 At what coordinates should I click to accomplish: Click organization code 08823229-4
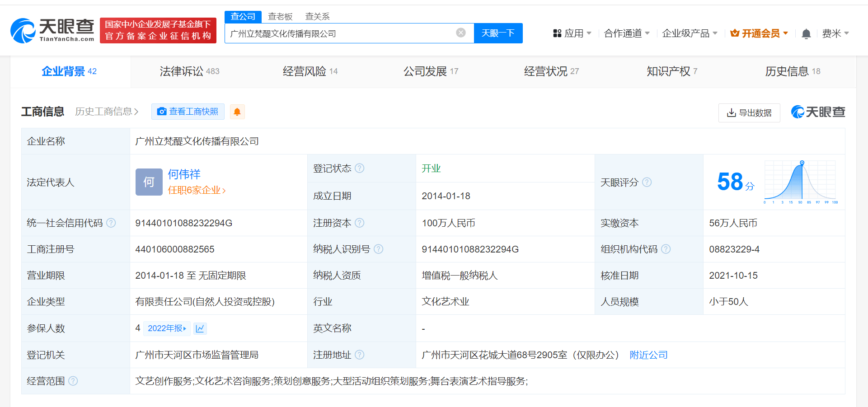pyautogui.click(x=734, y=249)
